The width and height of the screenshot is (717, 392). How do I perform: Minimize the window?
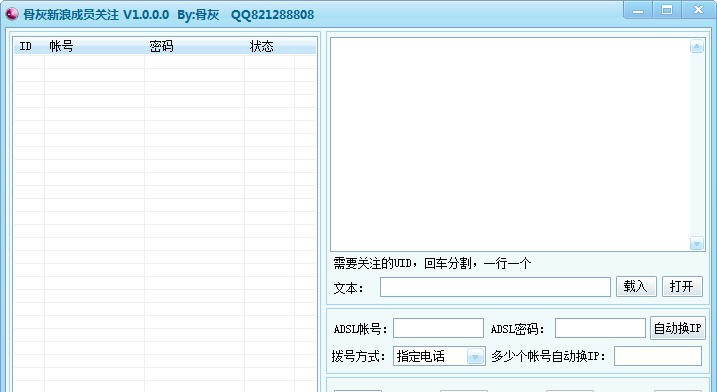638,10
